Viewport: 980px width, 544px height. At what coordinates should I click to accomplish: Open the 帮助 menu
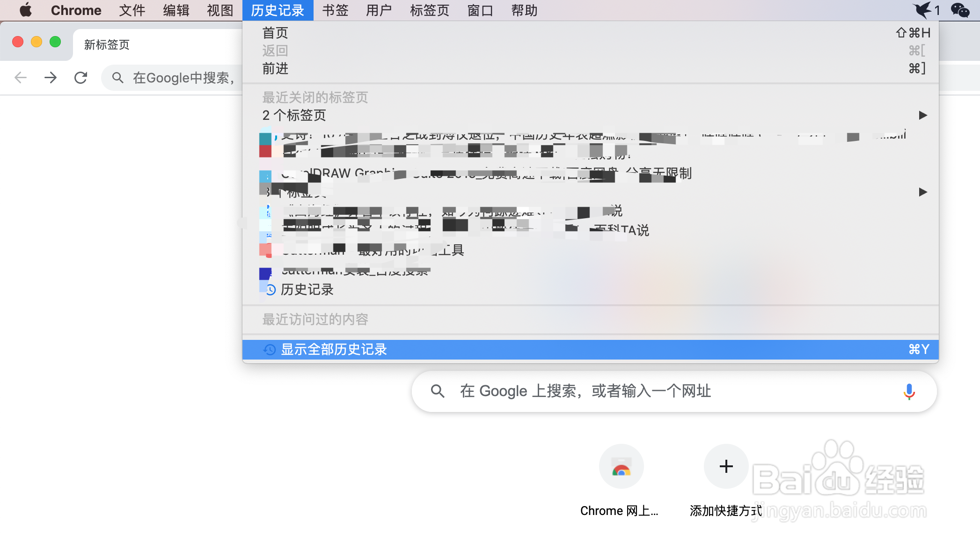[x=524, y=10]
